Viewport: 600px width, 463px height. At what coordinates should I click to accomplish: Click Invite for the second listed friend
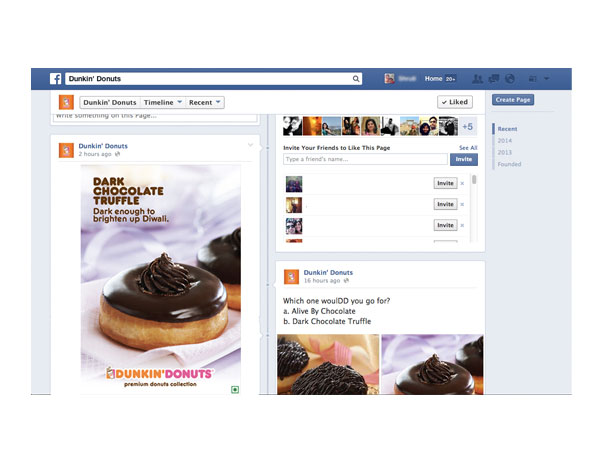pos(445,204)
